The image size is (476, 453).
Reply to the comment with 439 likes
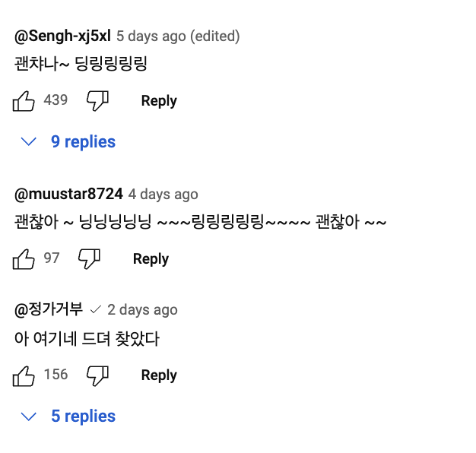159,101
